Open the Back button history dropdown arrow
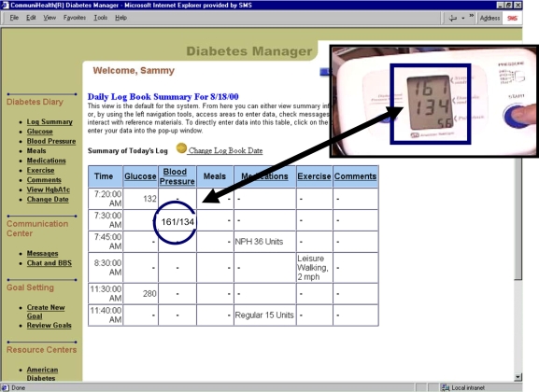This screenshot has width=539, height=392. (x=462, y=19)
